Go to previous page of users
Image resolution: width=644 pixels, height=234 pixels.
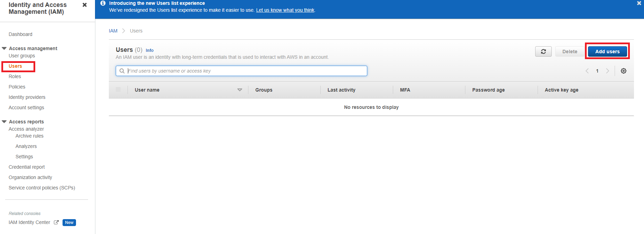tap(587, 71)
